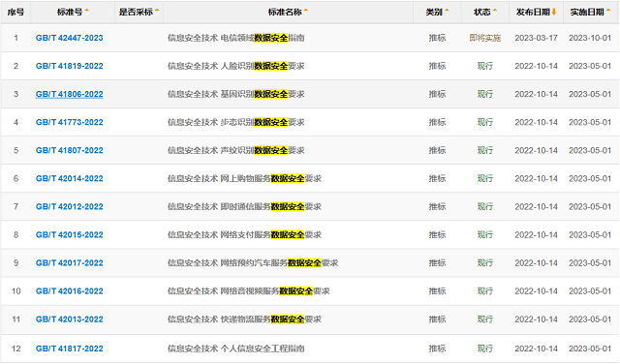This screenshot has height=364, width=620.
Task: Sort by 状态 column arrow icon
Action: tap(495, 11)
